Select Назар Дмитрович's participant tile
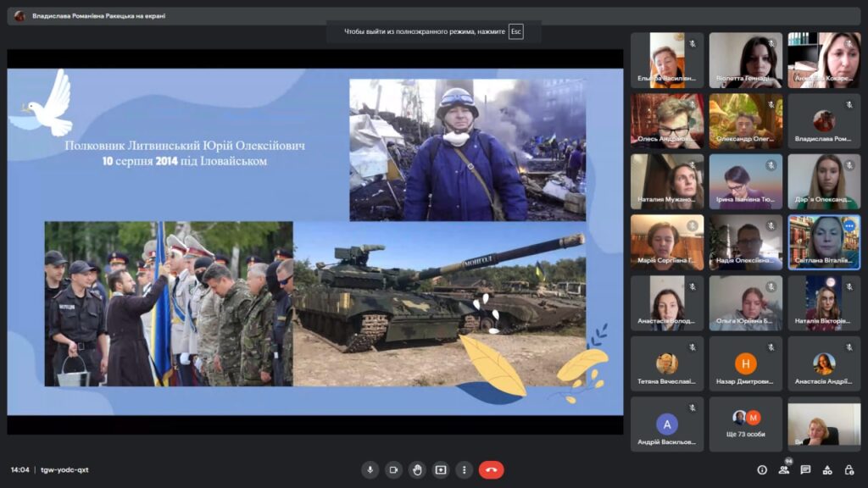Image resolution: width=868 pixels, height=488 pixels. pyautogui.click(x=746, y=363)
